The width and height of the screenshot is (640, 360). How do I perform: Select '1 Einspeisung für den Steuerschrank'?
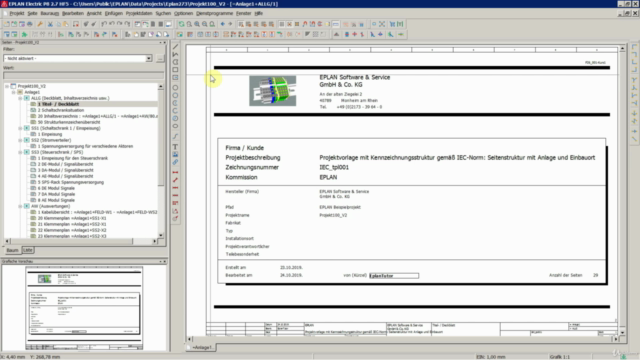click(73, 158)
